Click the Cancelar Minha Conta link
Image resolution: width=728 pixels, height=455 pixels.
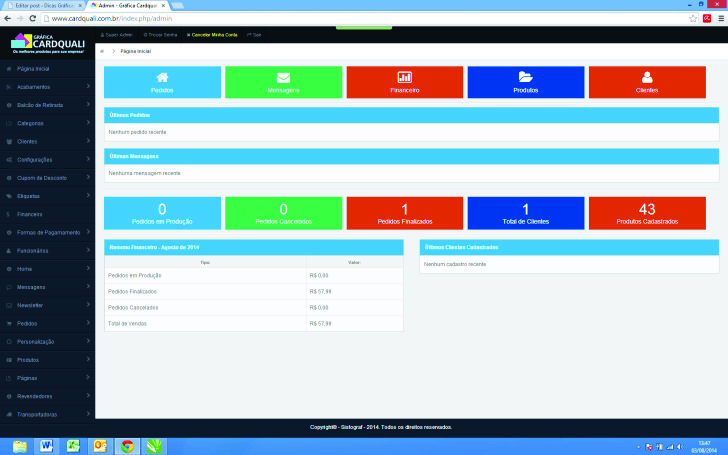[x=212, y=34]
